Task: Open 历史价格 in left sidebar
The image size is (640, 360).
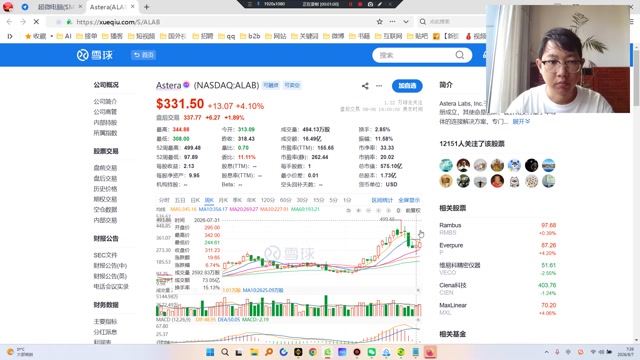Action: coord(105,189)
